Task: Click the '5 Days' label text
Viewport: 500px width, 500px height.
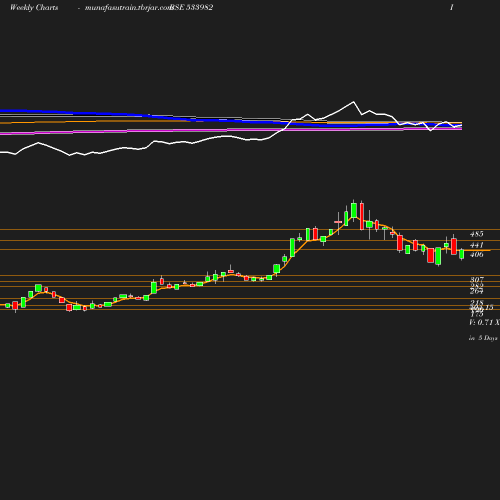Action: [488, 338]
